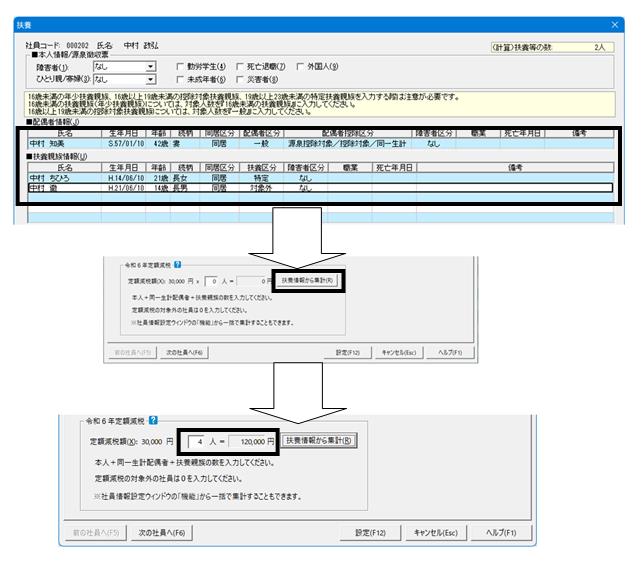Viewport: 642px width, 565px height.
Task: Click the lower キャンセル(Esc) button
Action: (436, 533)
